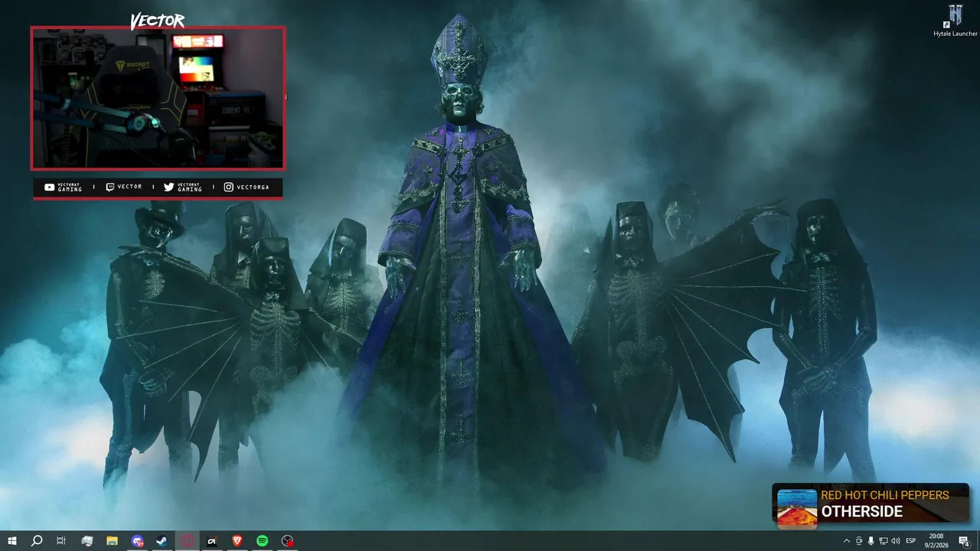This screenshot has height=551, width=980.
Task: Open the Action Center notifications
Action: tap(964, 541)
